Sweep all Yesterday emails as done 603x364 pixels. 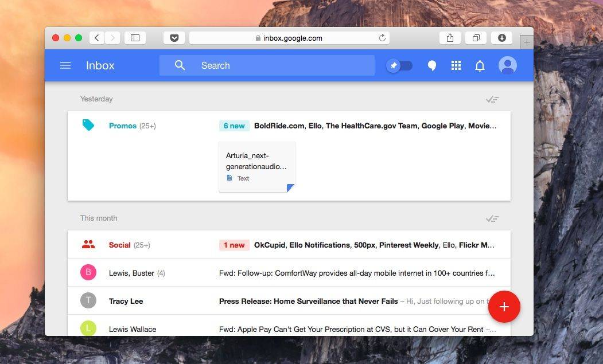pyautogui.click(x=492, y=99)
